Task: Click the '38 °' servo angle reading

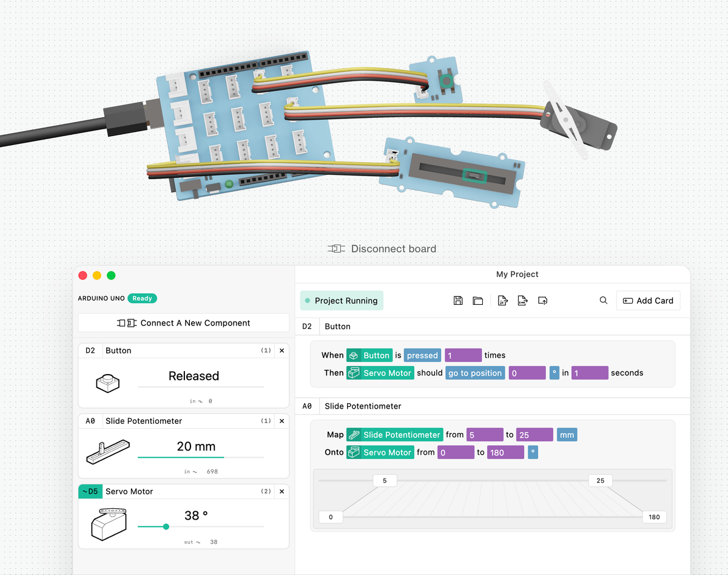Action: tap(196, 515)
